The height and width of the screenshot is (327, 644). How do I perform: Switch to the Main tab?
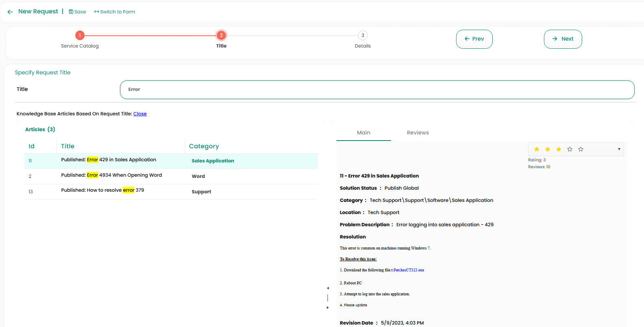coord(363,133)
